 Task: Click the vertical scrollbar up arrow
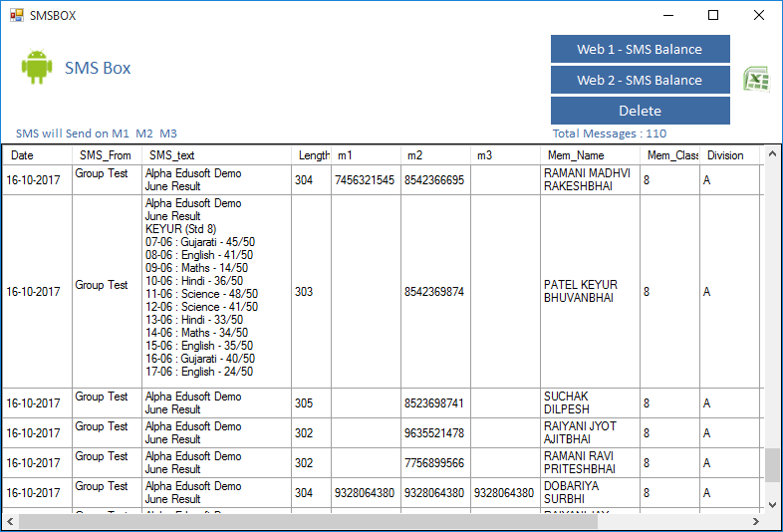click(772, 155)
